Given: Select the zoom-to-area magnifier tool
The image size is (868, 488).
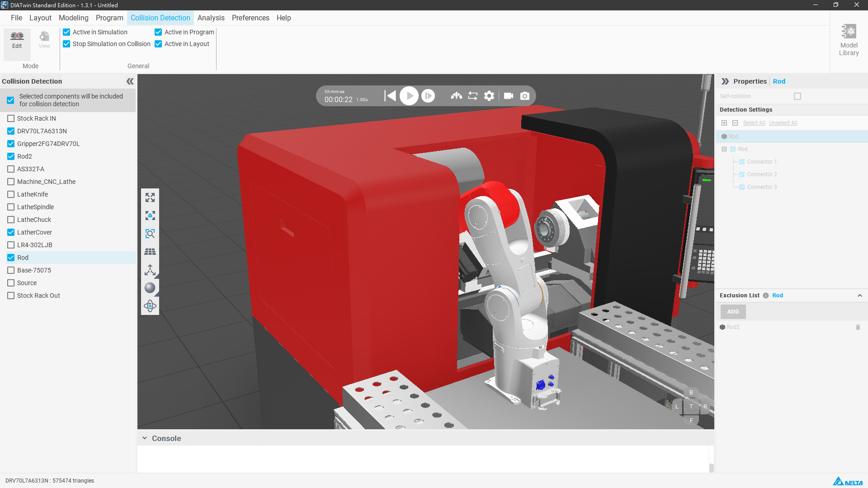Looking at the screenshot, I should click(150, 234).
